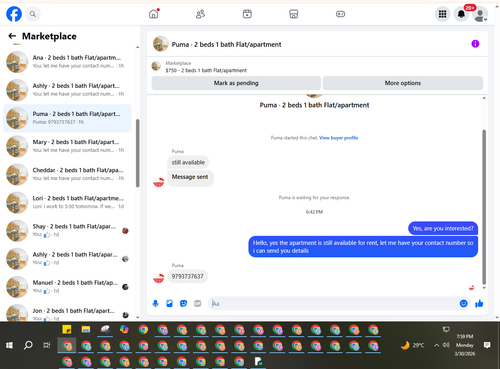Screen dimensions: 500x369
Task: Show hidden system tray icons
Action: coord(436,345)
